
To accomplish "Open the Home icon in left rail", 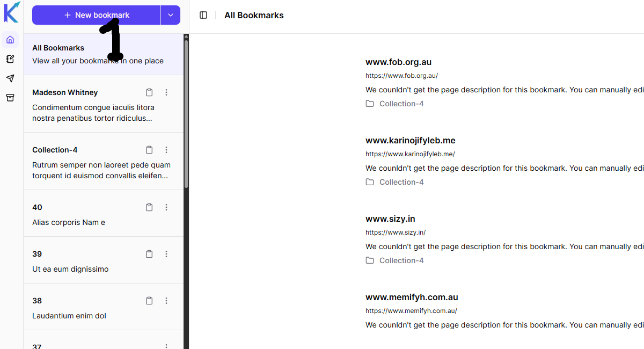I will pyautogui.click(x=10, y=40).
